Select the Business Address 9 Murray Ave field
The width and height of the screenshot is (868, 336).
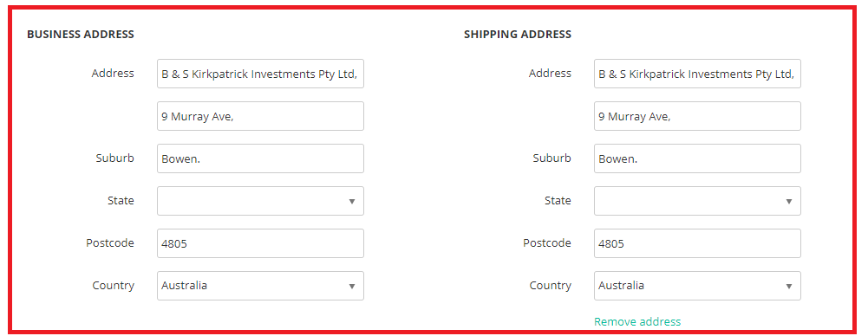point(260,116)
